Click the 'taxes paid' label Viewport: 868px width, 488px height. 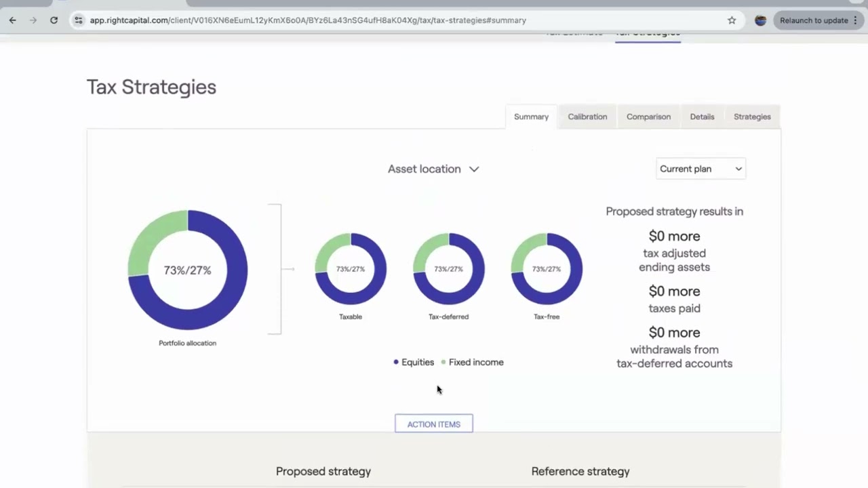point(674,308)
